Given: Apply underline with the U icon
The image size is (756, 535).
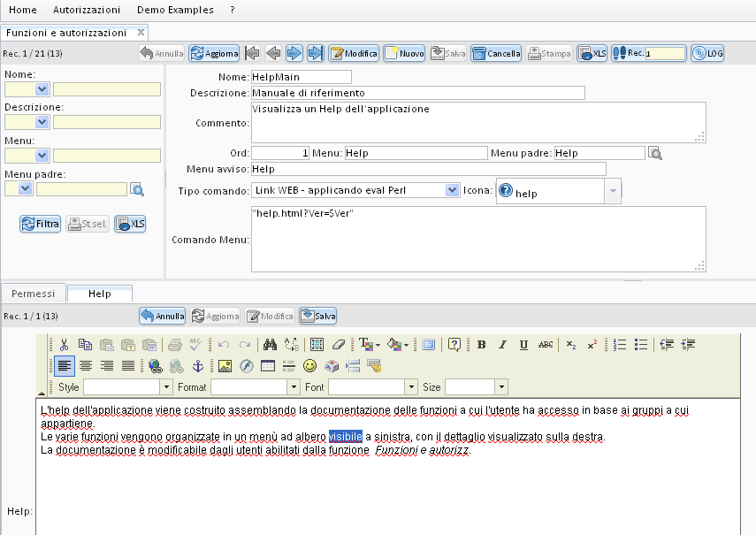Looking at the screenshot, I should [x=523, y=345].
